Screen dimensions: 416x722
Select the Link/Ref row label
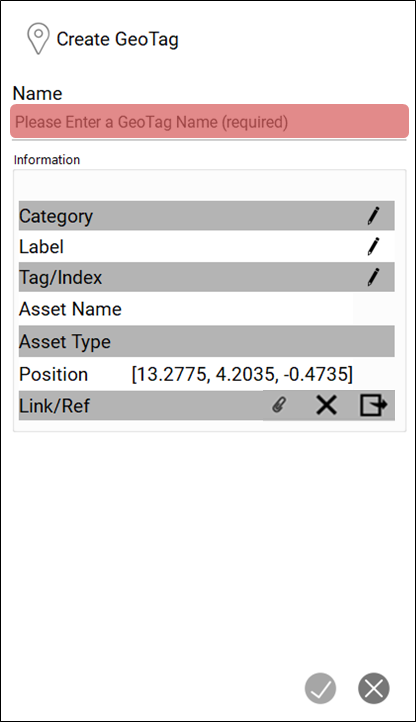point(54,406)
